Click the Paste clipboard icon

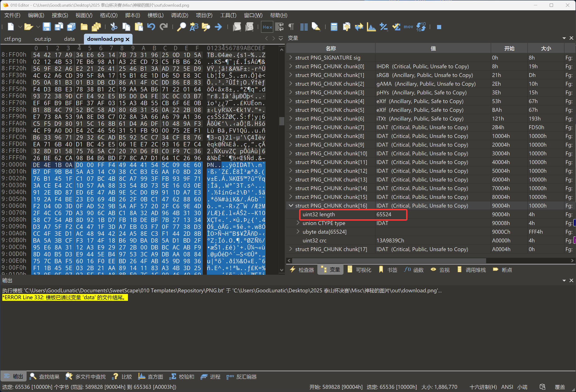click(139, 27)
